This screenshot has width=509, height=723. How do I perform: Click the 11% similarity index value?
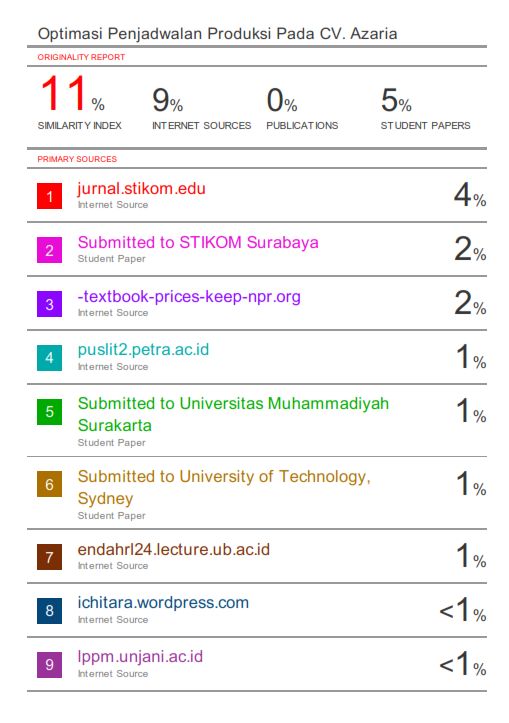73,94
